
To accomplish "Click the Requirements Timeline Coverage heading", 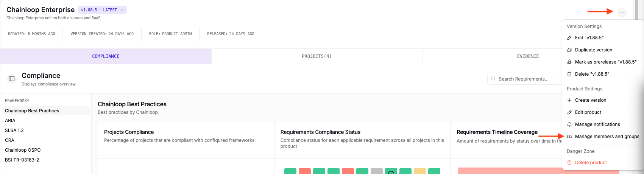I will (497, 132).
